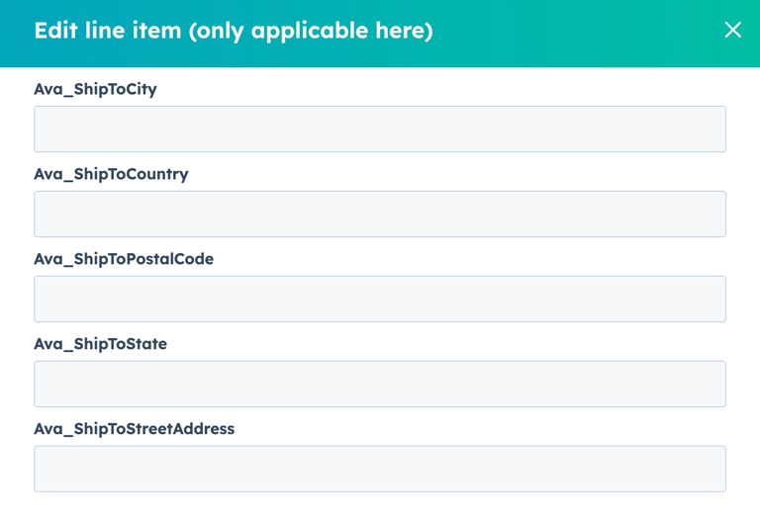
Task: Put cursor in the ship-to state box
Action: tap(379, 385)
